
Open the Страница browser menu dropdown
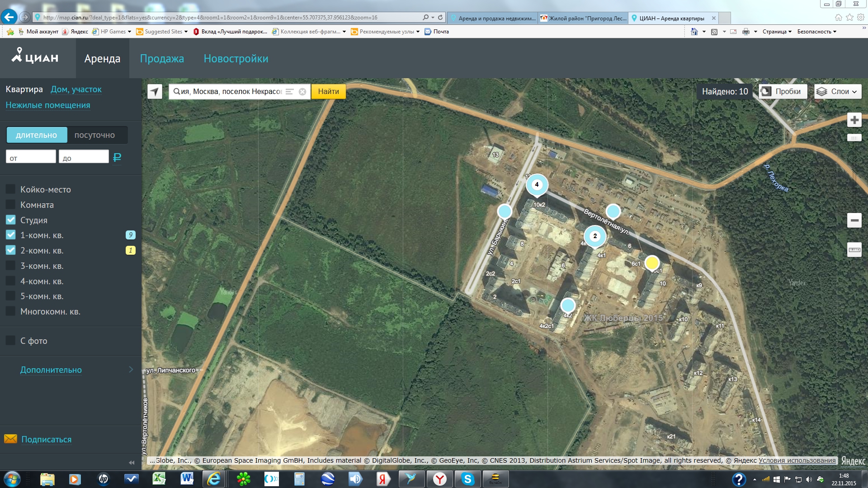[x=777, y=32]
